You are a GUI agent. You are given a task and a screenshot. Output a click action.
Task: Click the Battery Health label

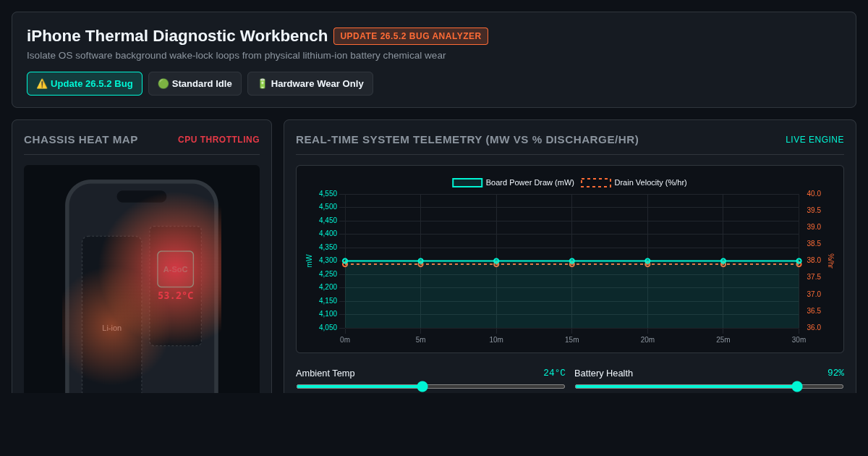[x=603, y=373]
